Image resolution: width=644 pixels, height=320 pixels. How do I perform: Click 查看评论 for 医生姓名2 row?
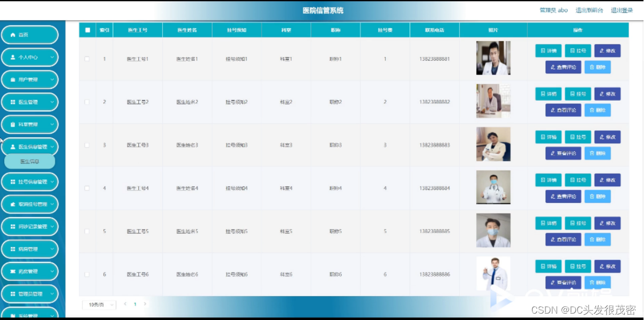[563, 110]
